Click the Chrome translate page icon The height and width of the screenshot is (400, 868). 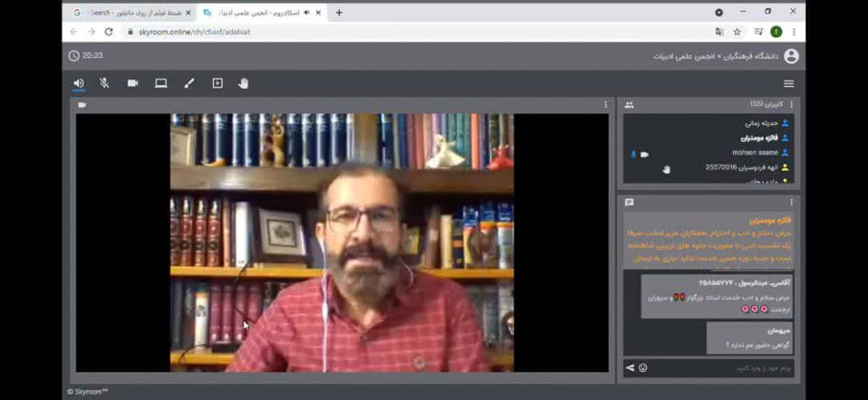(719, 32)
